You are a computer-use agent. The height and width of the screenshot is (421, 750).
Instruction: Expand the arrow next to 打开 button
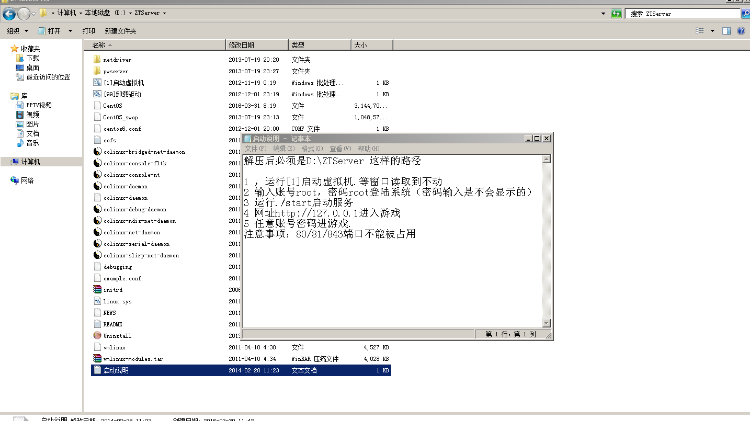pos(70,31)
